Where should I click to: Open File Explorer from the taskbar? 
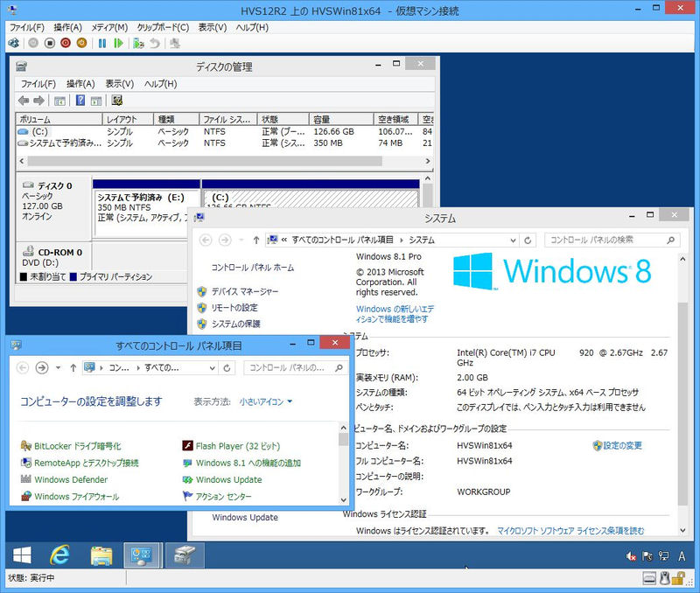(101, 555)
